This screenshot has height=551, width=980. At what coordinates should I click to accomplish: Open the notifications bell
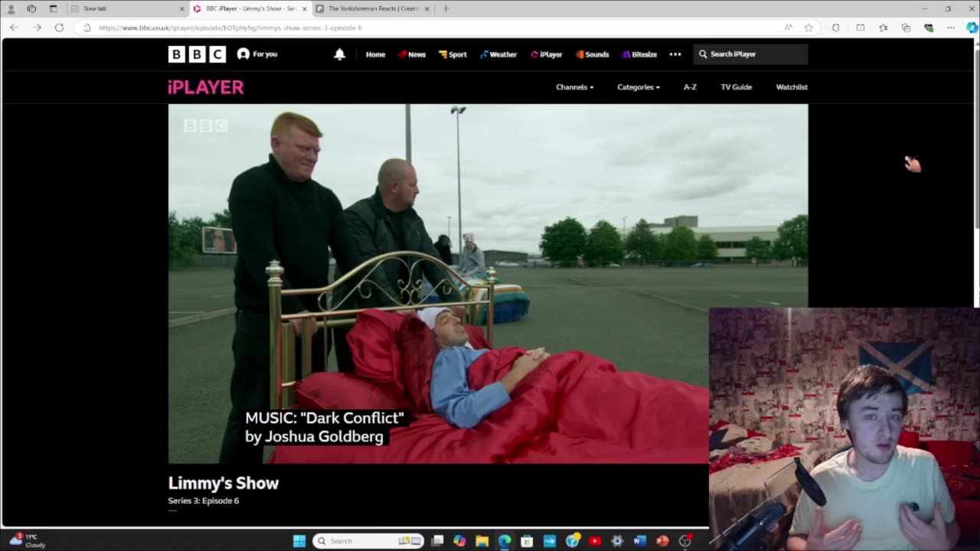pos(340,54)
